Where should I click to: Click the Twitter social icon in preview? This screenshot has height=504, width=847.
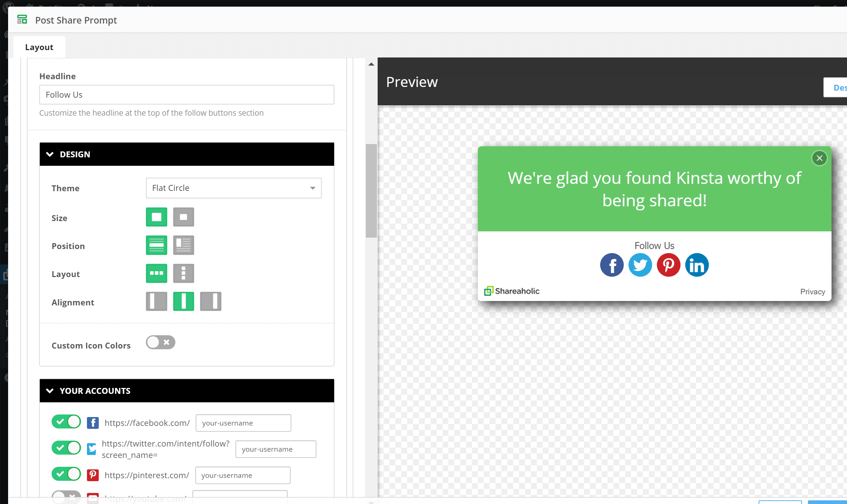pos(640,265)
